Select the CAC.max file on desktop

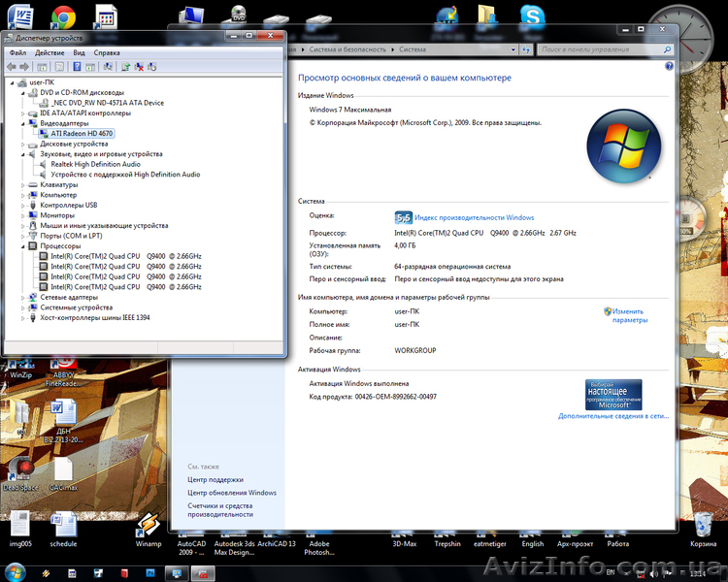click(63, 473)
